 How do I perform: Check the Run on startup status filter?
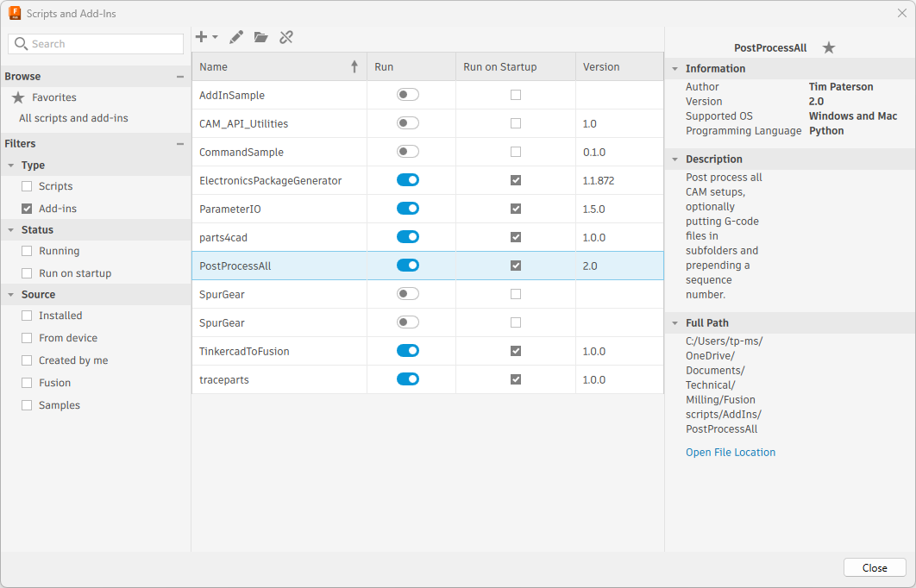tap(27, 273)
